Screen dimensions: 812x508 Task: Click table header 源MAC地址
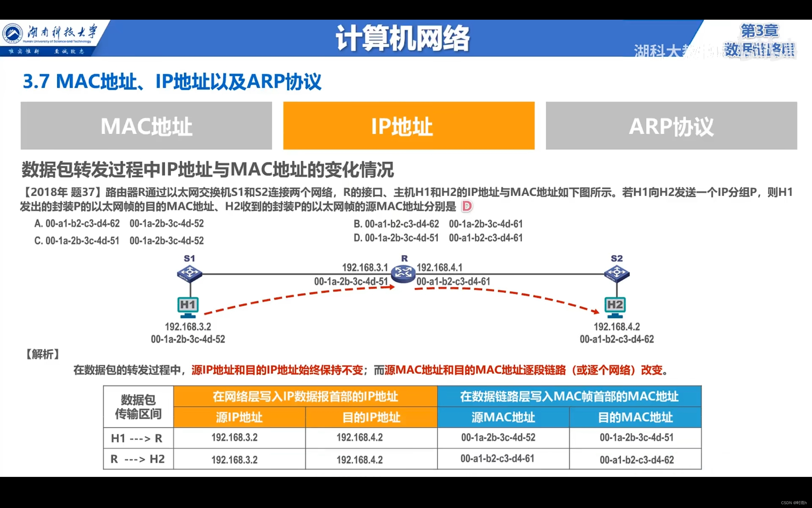tap(503, 417)
